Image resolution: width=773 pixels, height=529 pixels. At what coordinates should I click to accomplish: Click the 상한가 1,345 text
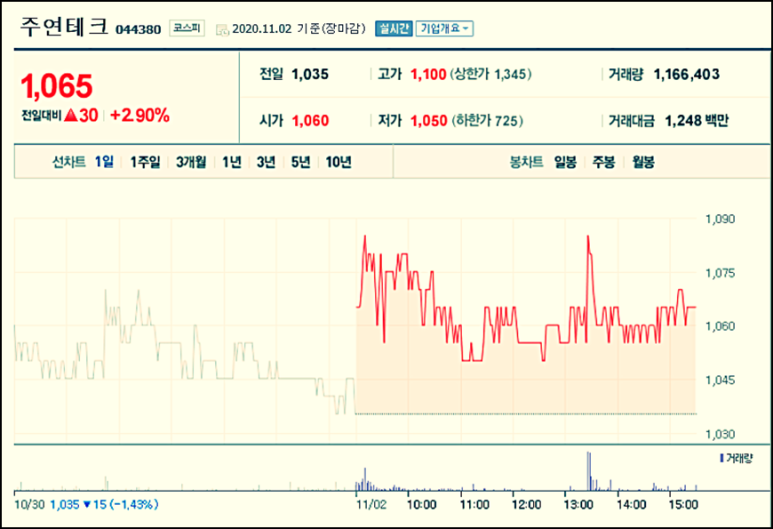(491, 74)
